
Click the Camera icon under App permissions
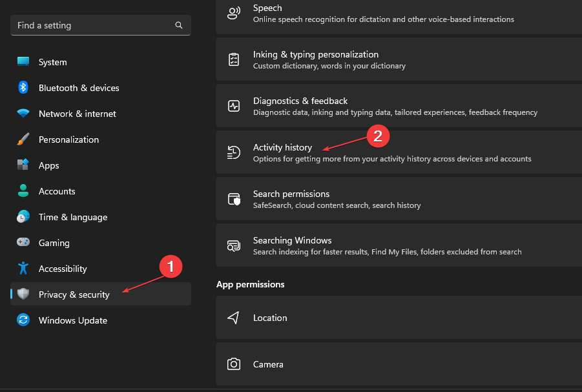click(233, 364)
